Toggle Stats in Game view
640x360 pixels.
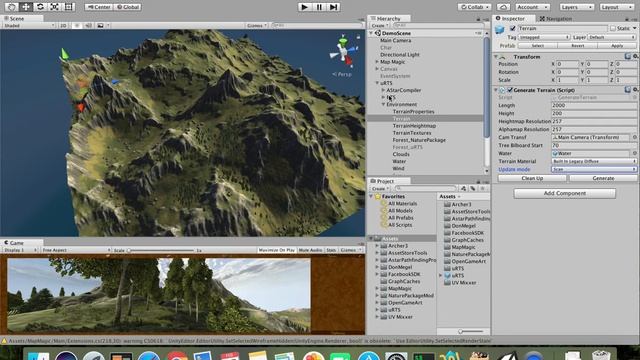coord(331,250)
